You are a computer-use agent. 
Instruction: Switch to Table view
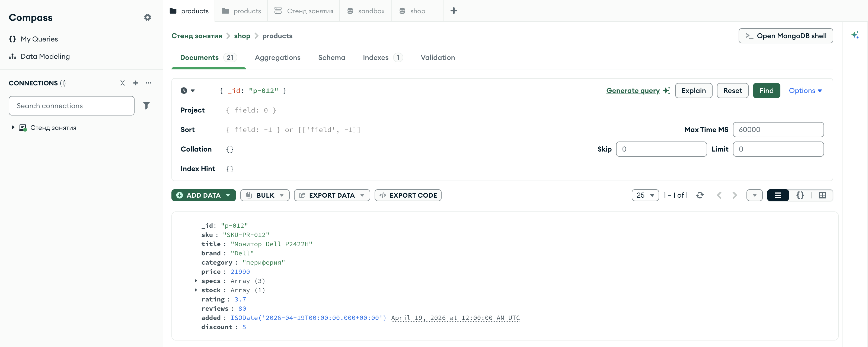(822, 195)
